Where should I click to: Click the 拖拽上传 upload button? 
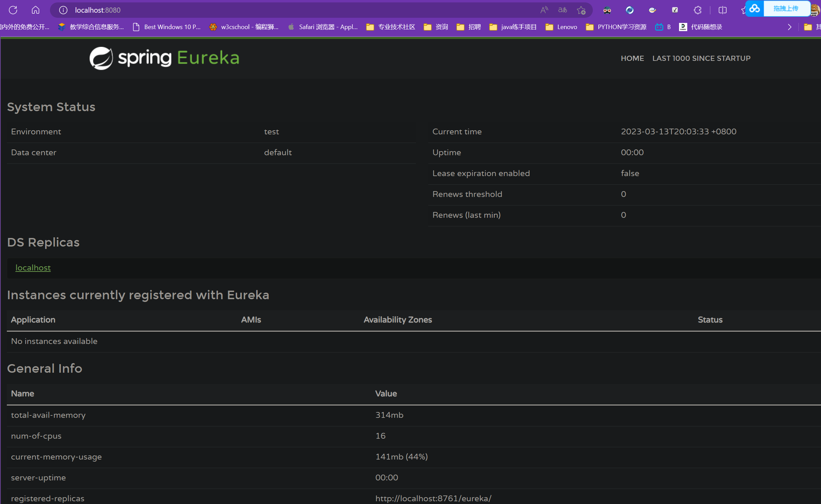(786, 9)
